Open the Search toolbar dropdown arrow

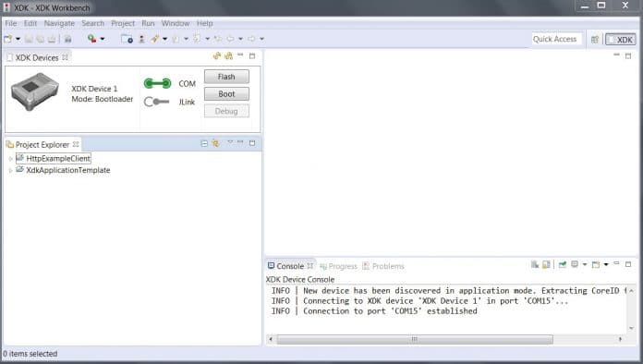coord(164,39)
